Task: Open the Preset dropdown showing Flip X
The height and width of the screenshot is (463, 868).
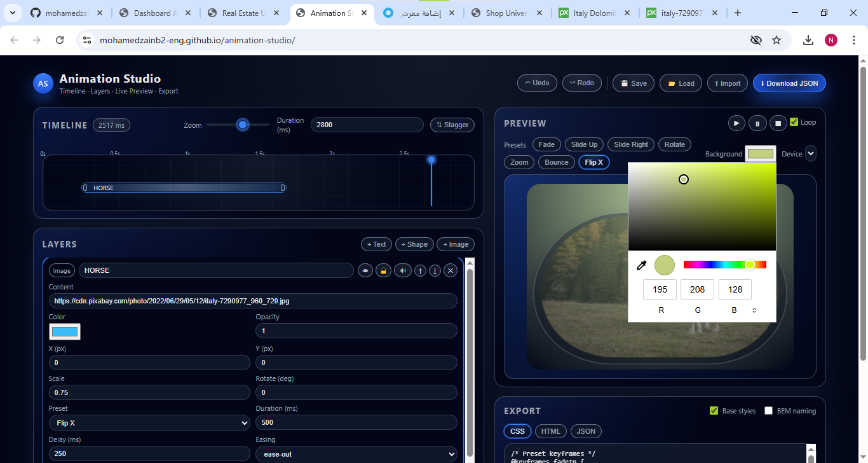Action: pos(149,423)
